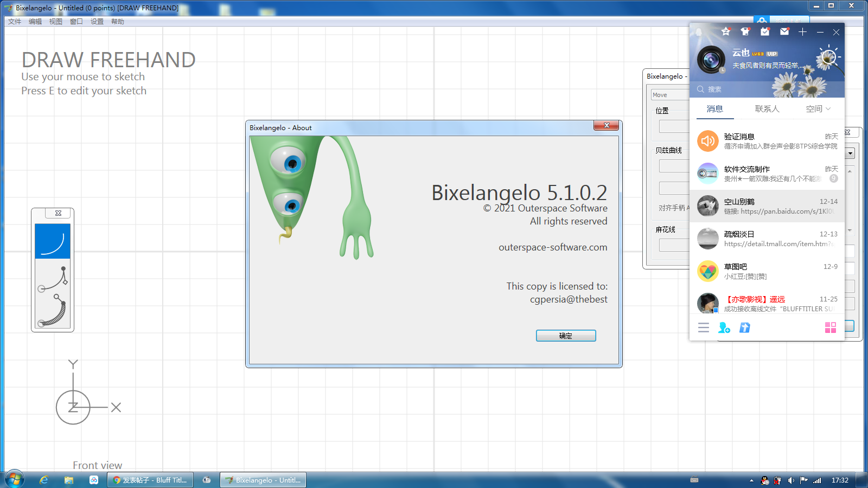Open the pink app grid icon in QQ
Screen dimensions: 868x488
pos(831,328)
